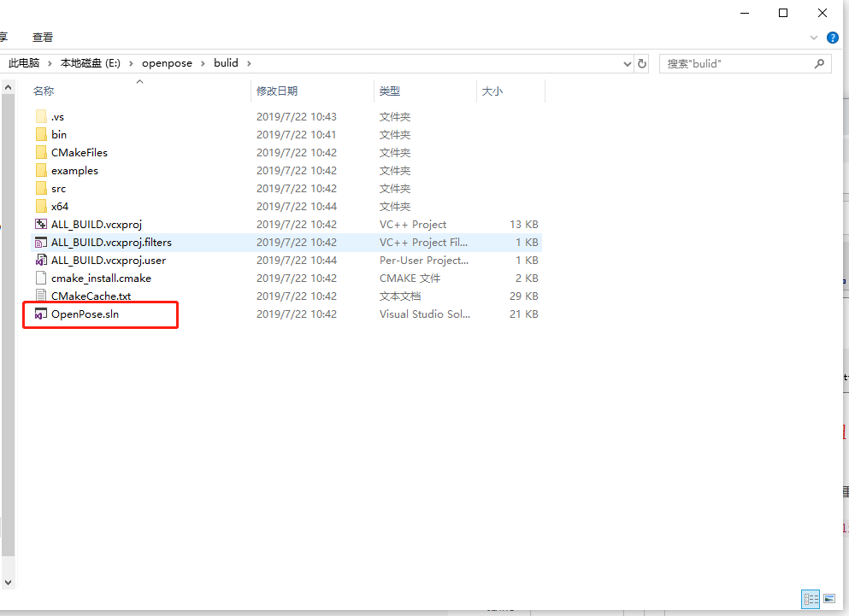Click the refresh icon beside address bar
Image resolution: width=849 pixels, height=616 pixels.
642,62
